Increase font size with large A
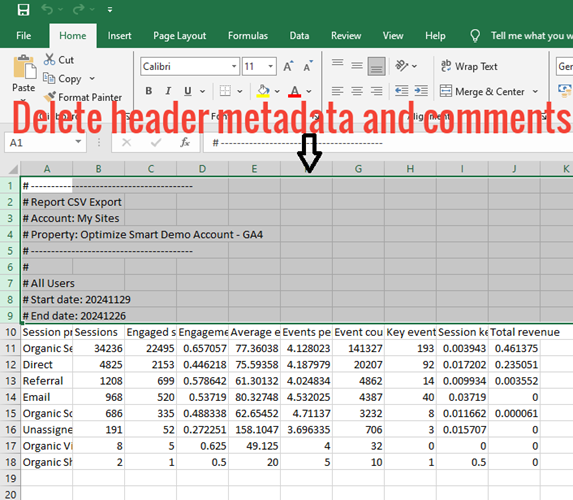 [288, 66]
